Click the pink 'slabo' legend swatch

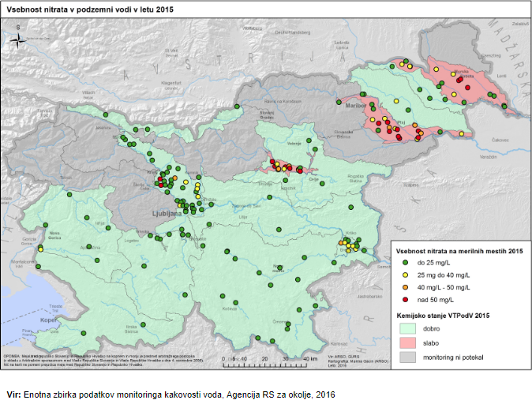pos(410,341)
